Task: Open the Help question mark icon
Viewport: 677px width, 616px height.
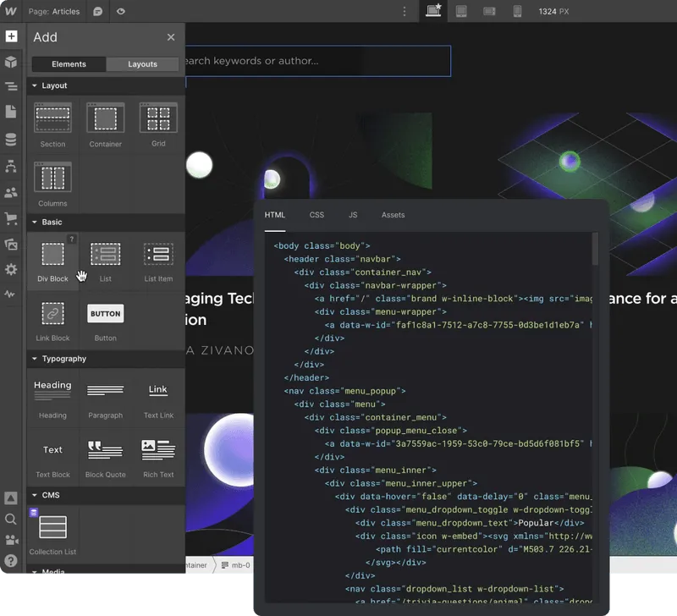Action: coord(11,560)
